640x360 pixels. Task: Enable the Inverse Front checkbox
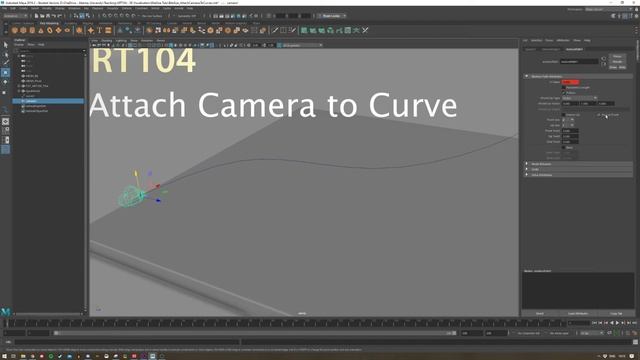(599, 115)
